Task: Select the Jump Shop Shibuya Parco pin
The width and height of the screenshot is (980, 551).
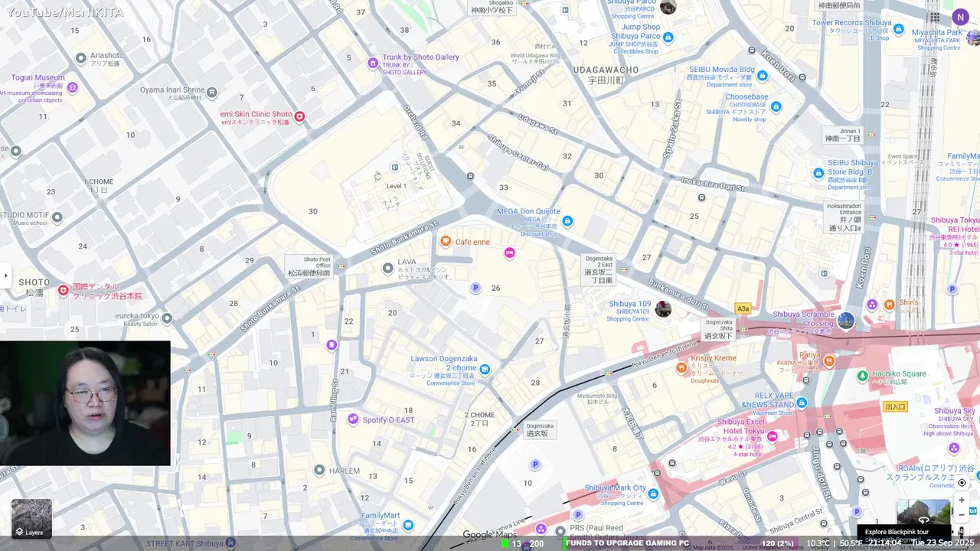Action: [668, 37]
